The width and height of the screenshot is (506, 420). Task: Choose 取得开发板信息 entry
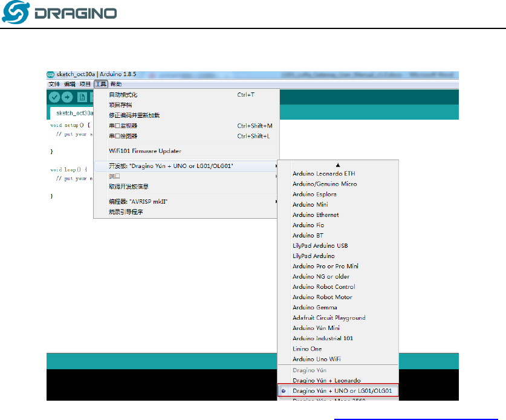[x=186, y=187]
